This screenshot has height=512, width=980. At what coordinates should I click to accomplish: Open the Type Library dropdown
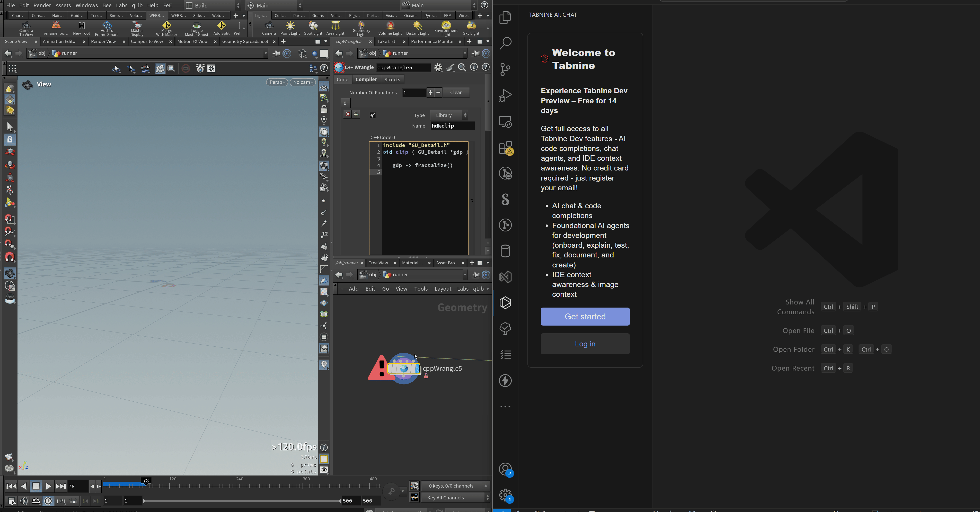pyautogui.click(x=449, y=115)
